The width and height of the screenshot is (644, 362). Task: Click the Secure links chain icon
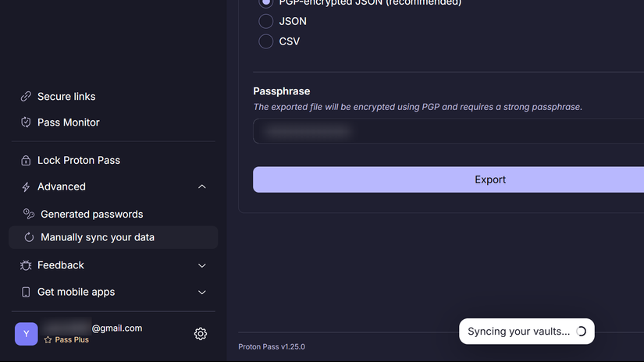point(26,97)
